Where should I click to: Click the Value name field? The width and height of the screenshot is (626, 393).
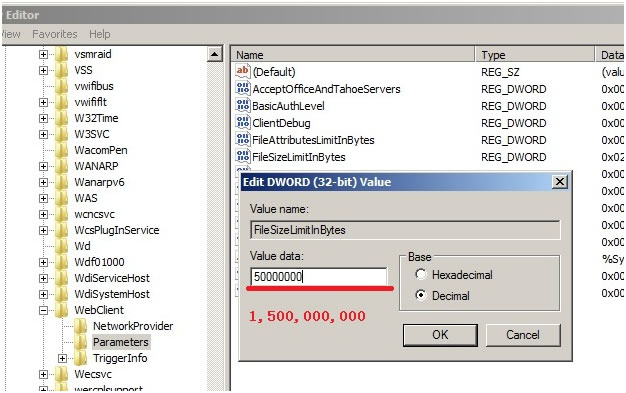click(405, 230)
